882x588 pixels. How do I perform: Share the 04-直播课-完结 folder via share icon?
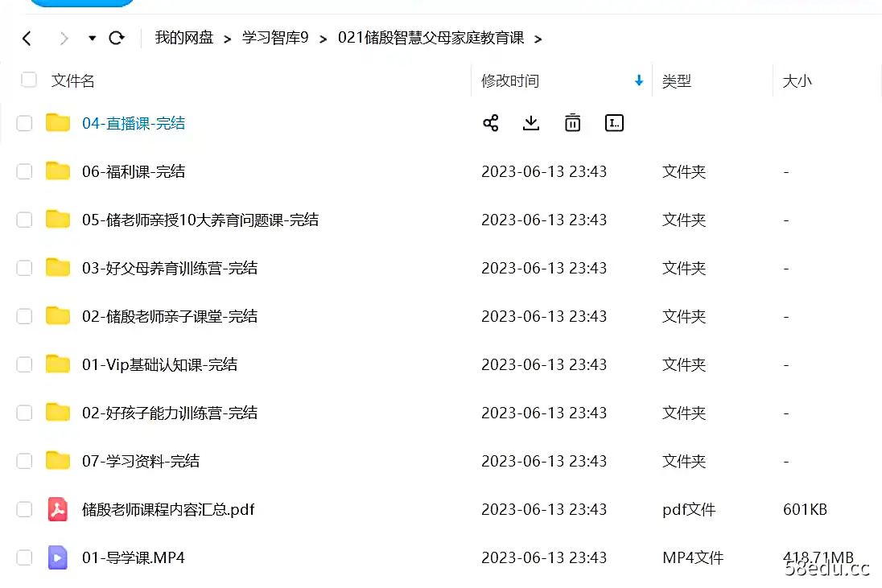[x=490, y=122]
